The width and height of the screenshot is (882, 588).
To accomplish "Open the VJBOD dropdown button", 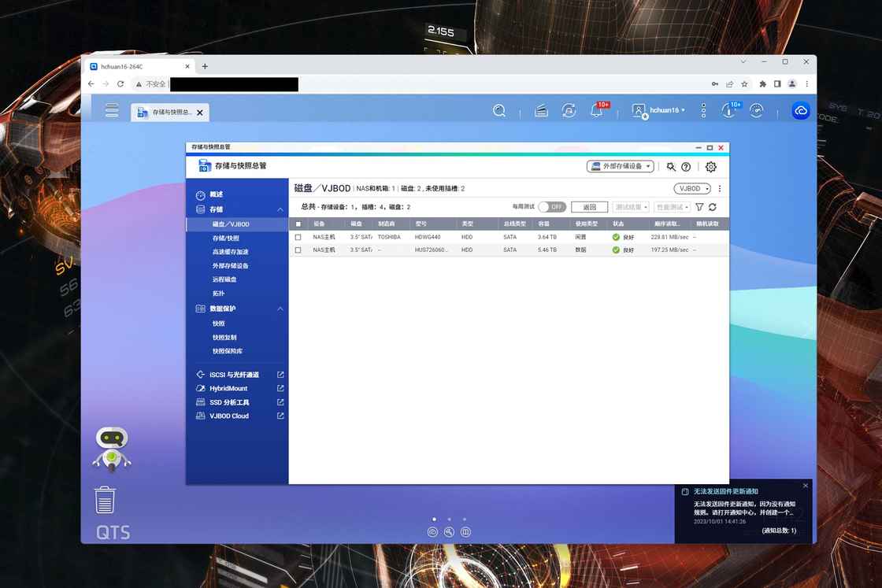I will [692, 189].
